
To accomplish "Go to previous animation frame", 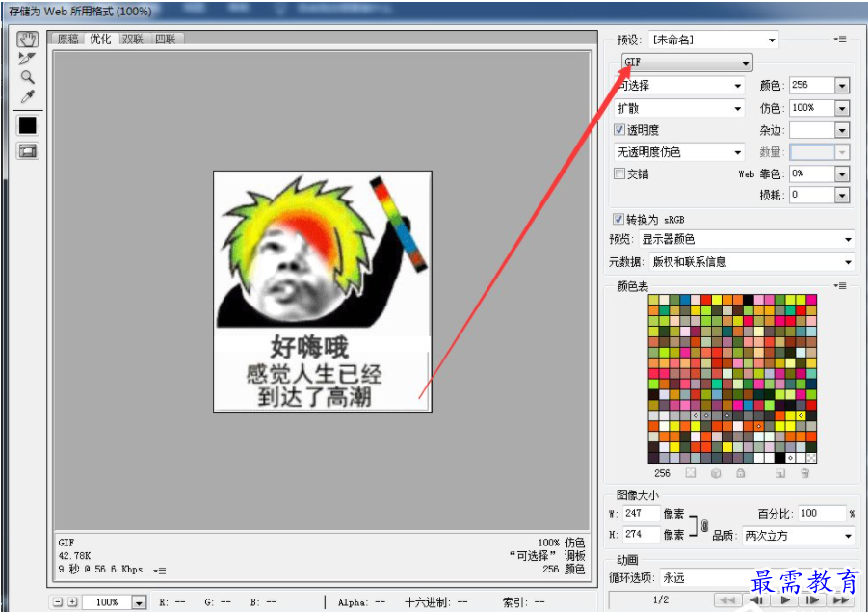I will [x=756, y=599].
